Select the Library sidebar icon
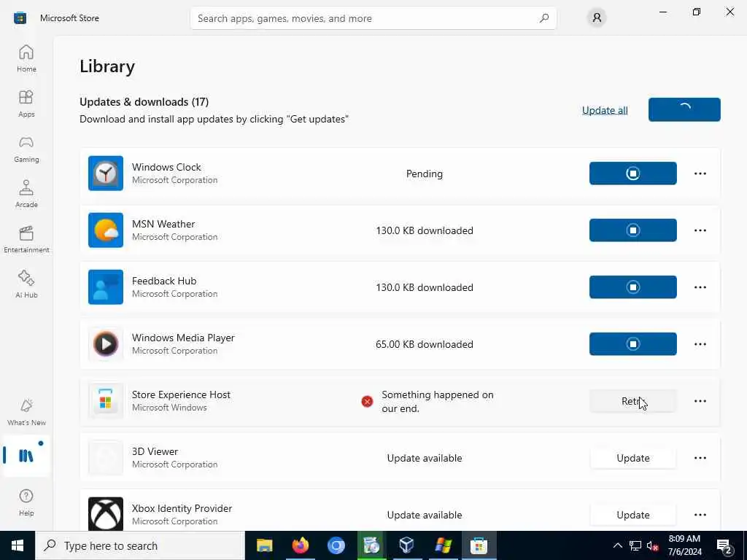This screenshot has width=747, height=560. click(26, 456)
